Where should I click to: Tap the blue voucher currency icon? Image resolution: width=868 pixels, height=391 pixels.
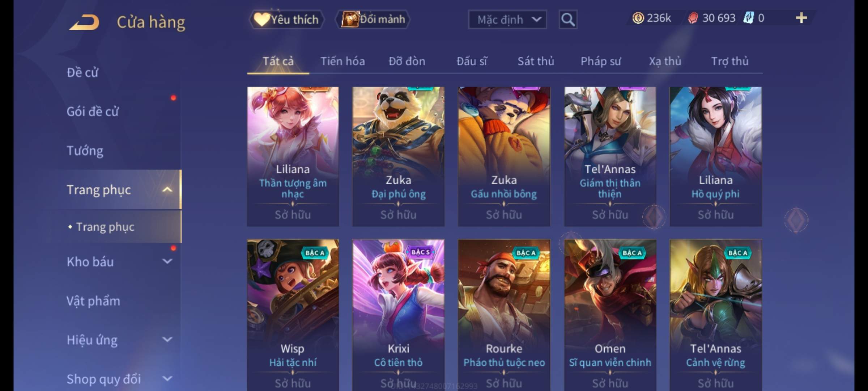click(x=748, y=18)
